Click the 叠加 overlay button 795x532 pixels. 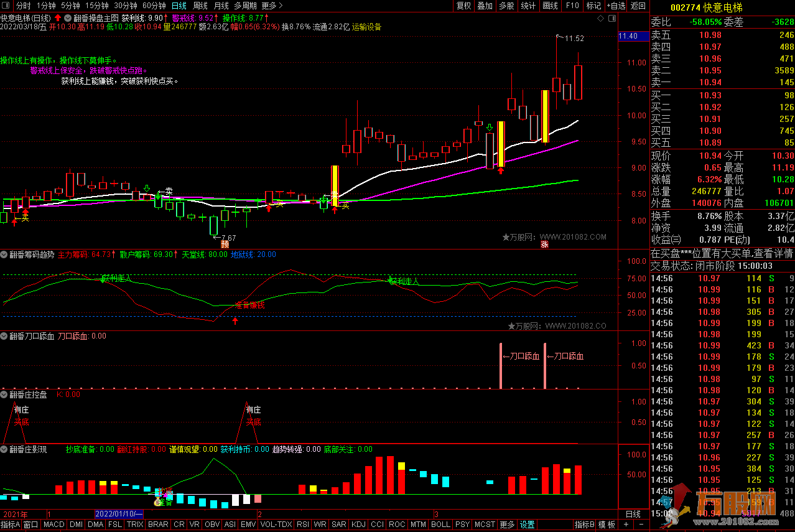coord(485,6)
